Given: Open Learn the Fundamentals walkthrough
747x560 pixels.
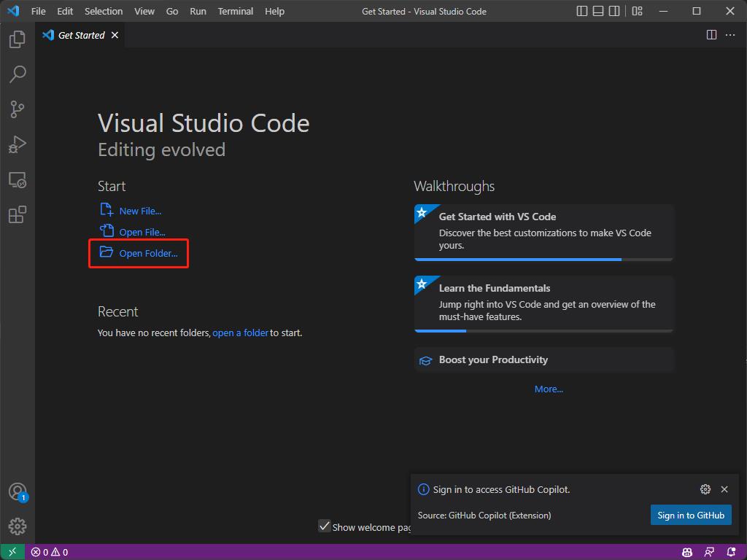Looking at the screenshot, I should [543, 303].
